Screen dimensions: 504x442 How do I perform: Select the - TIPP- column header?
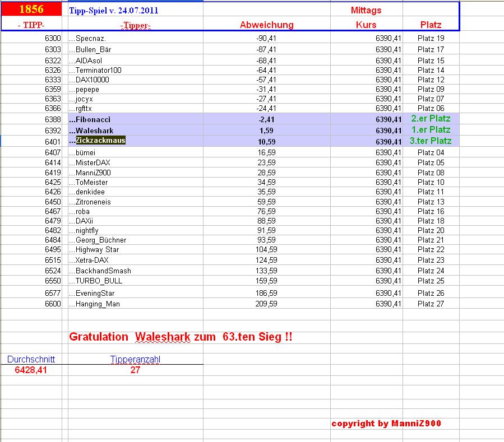[31, 25]
